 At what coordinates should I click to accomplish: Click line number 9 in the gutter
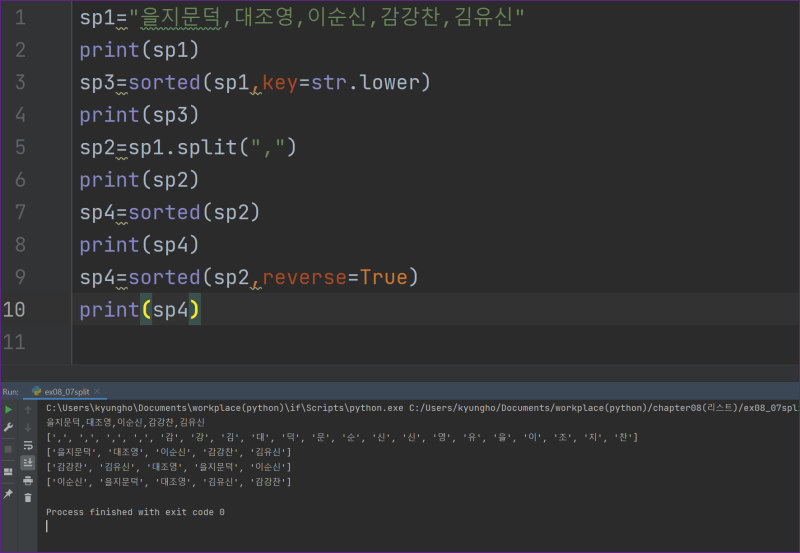pyautogui.click(x=20, y=277)
